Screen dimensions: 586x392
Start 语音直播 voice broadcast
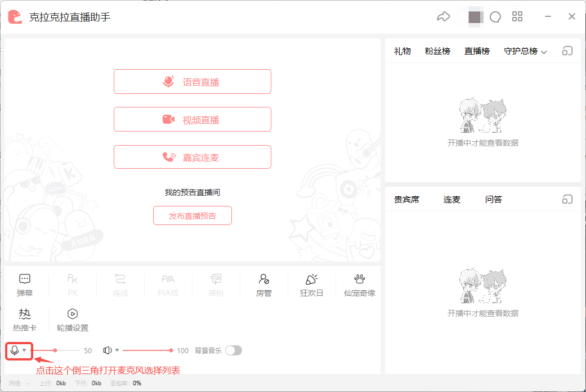pos(193,82)
